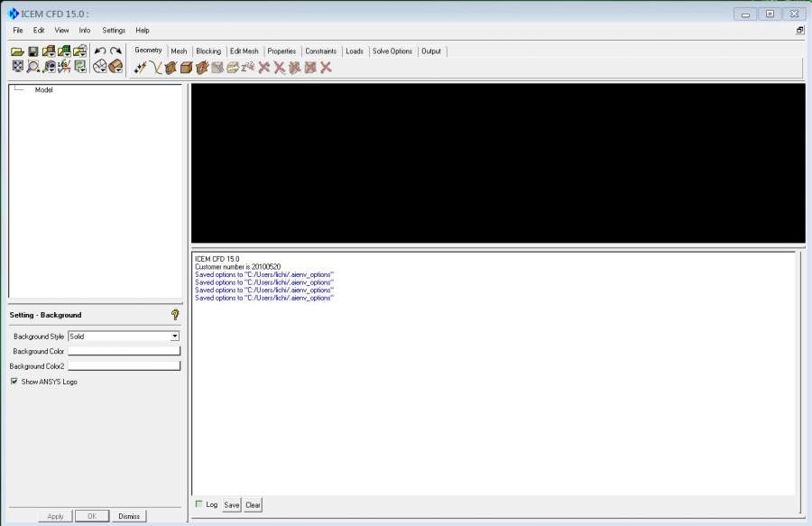Select the Create Body tool
The width and height of the screenshot is (812, 526).
click(x=187, y=68)
